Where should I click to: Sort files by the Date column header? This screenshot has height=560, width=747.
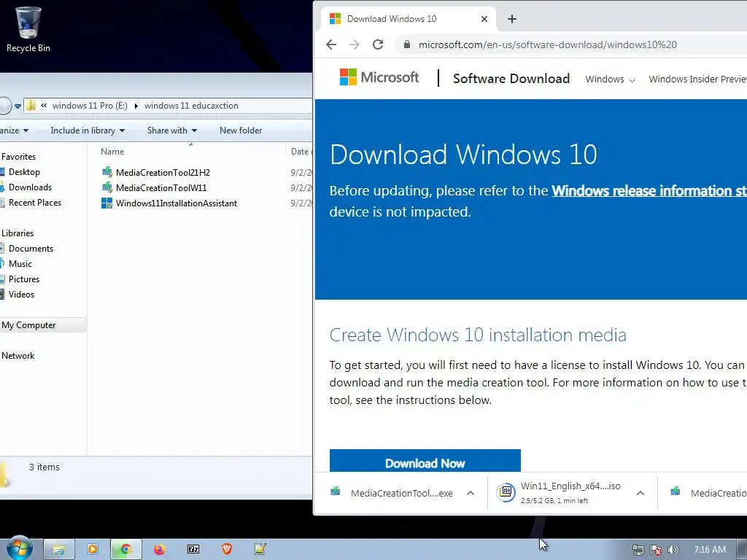click(x=300, y=152)
